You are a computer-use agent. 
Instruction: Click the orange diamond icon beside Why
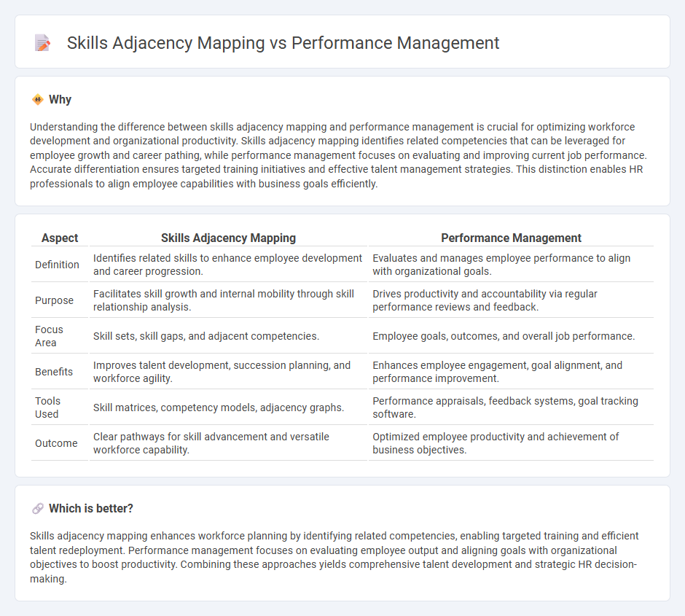pos(38,100)
